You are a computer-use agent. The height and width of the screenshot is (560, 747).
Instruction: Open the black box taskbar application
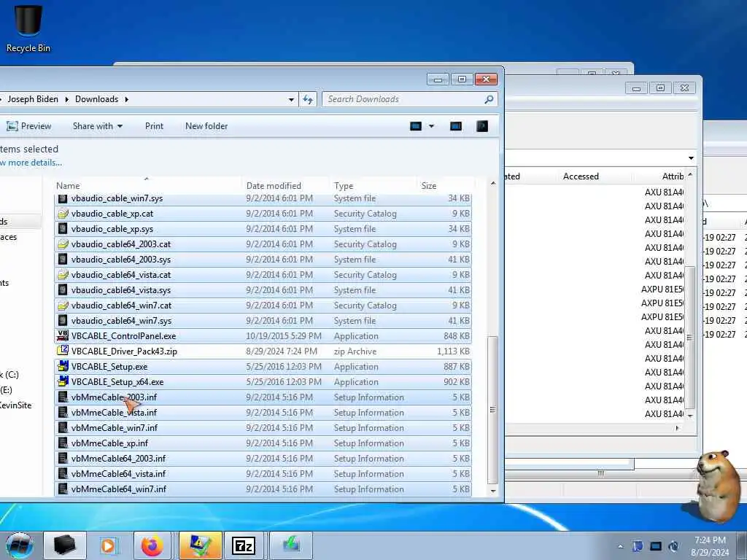click(64, 545)
